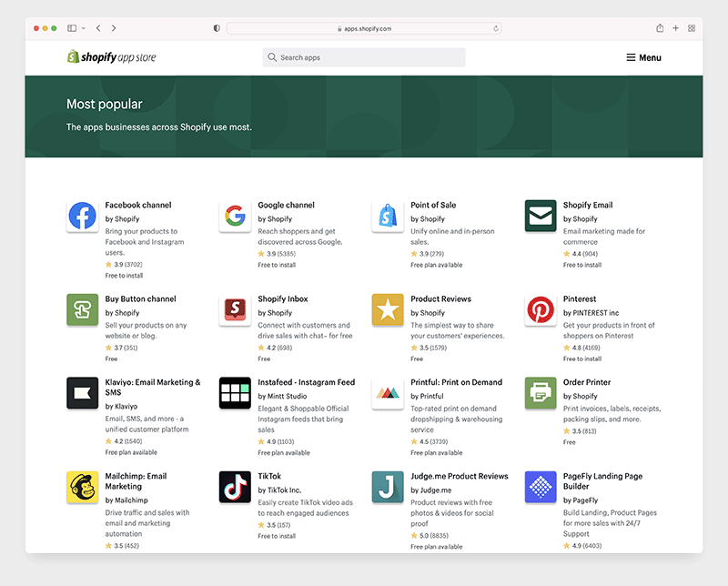This screenshot has height=586, width=728.
Task: Select the Point of Sale app icon
Action: pyautogui.click(x=388, y=216)
